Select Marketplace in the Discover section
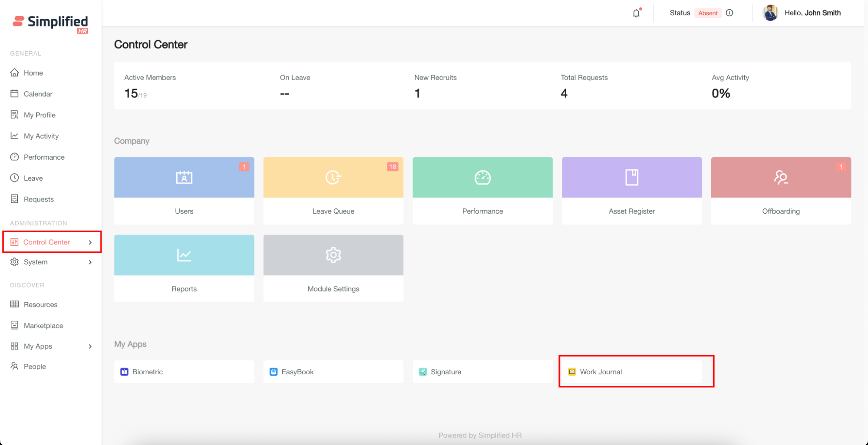 point(43,326)
